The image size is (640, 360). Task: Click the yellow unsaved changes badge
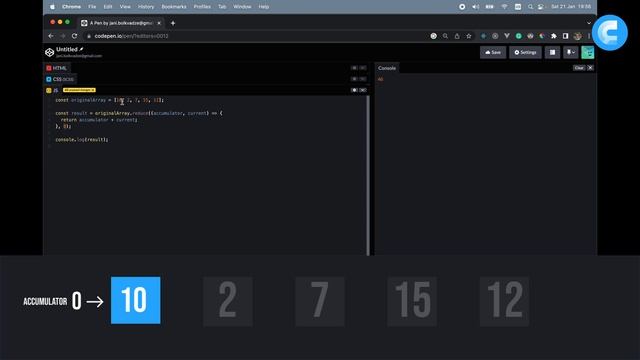coord(79,90)
